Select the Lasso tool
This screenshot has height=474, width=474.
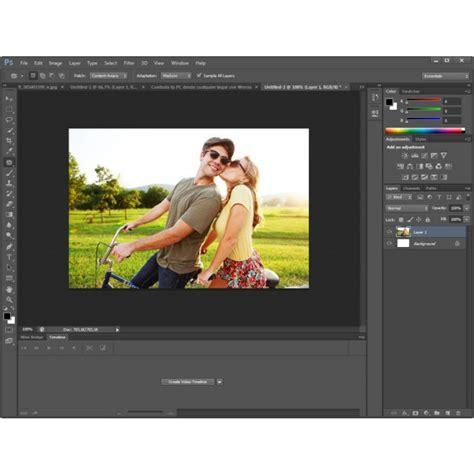click(x=9, y=120)
